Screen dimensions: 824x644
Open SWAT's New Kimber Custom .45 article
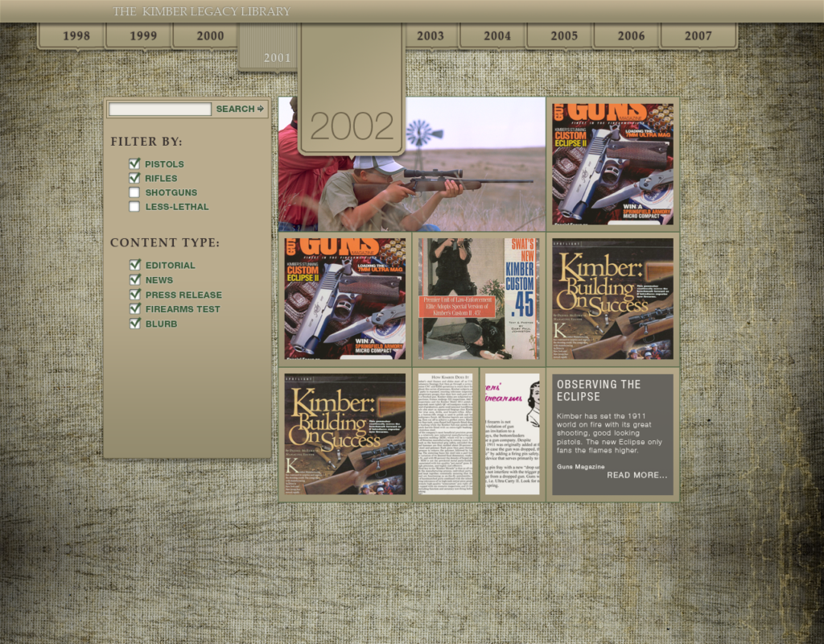(x=479, y=299)
